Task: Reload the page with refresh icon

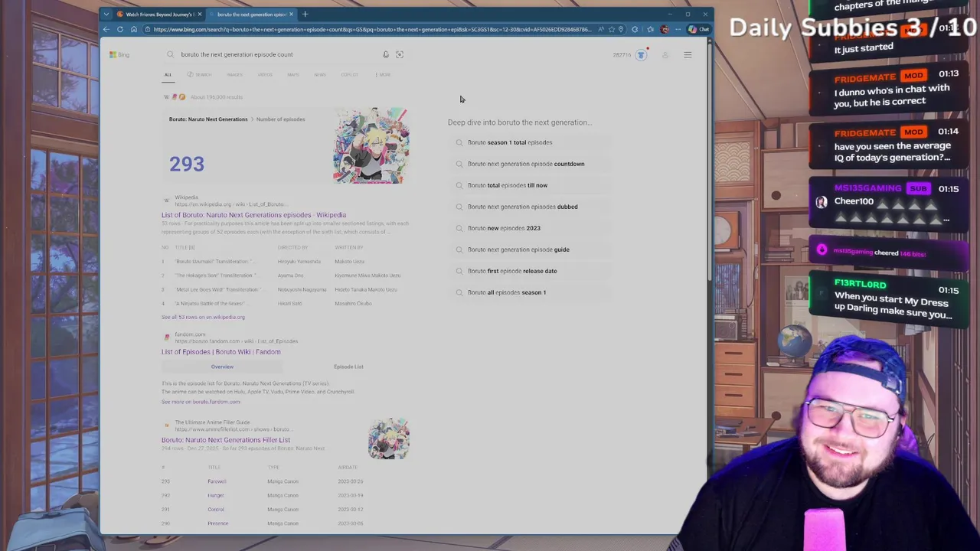Action: click(120, 29)
